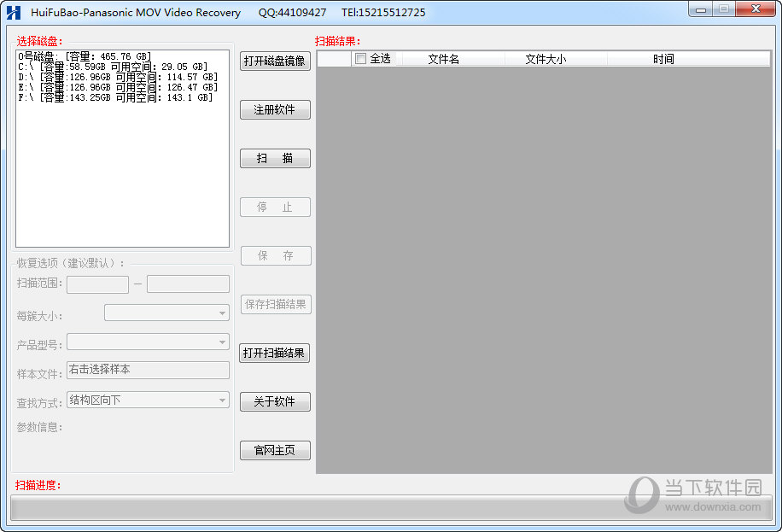Start scanning with the 扫描 button
This screenshot has height=532, width=782.
click(x=275, y=158)
